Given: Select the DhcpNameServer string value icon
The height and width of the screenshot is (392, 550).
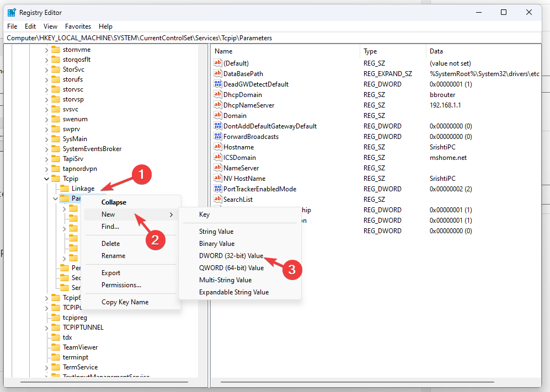Looking at the screenshot, I should pyautogui.click(x=217, y=105).
